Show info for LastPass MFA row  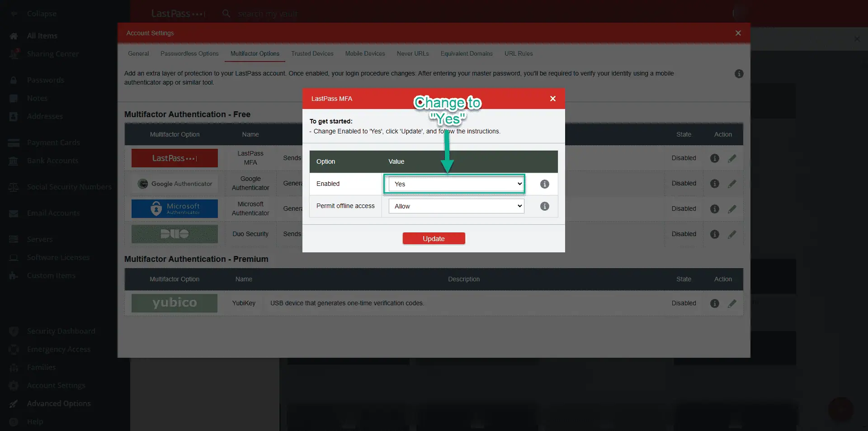tap(714, 158)
